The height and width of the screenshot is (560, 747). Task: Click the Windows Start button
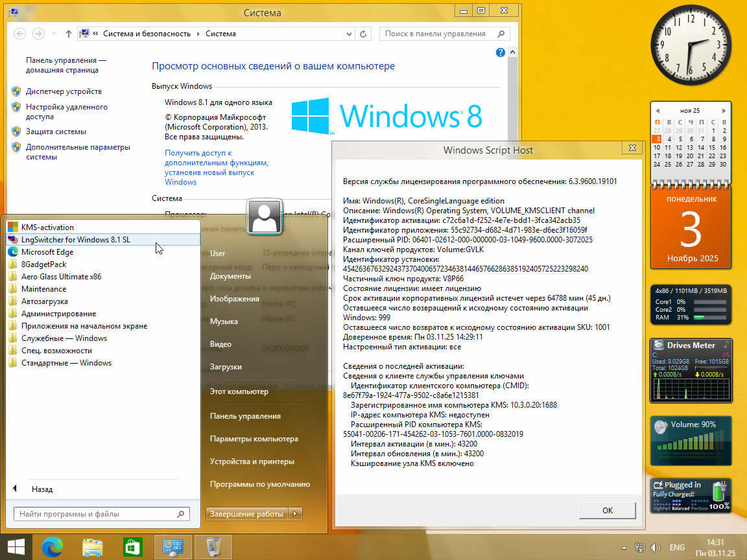(x=16, y=547)
